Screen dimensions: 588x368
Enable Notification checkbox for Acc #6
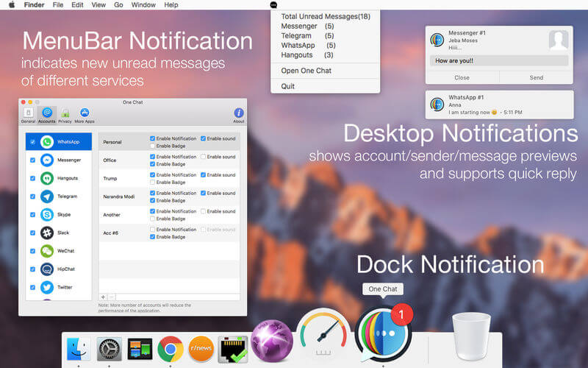coord(152,229)
